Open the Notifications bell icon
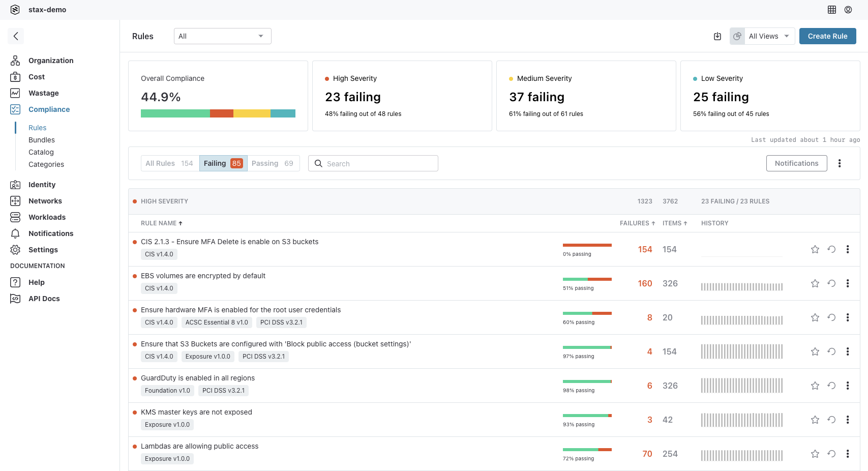The height and width of the screenshot is (471, 868). point(15,233)
